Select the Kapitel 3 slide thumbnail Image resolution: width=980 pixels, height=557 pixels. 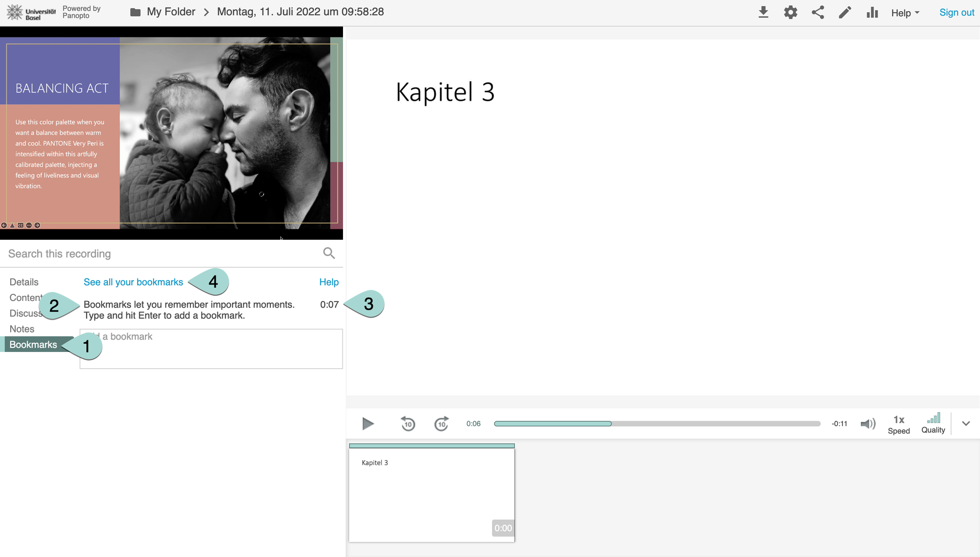pos(431,494)
